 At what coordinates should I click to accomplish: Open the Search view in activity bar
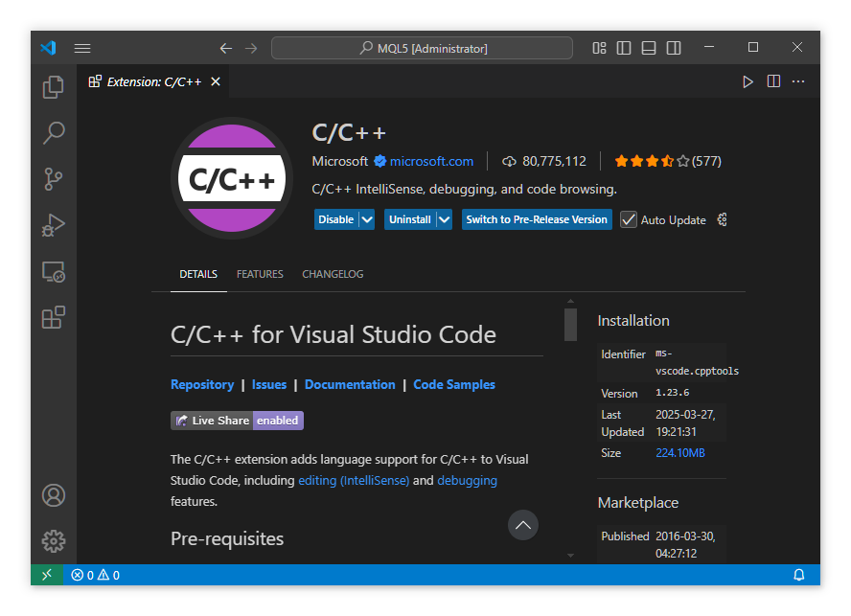pos(54,133)
